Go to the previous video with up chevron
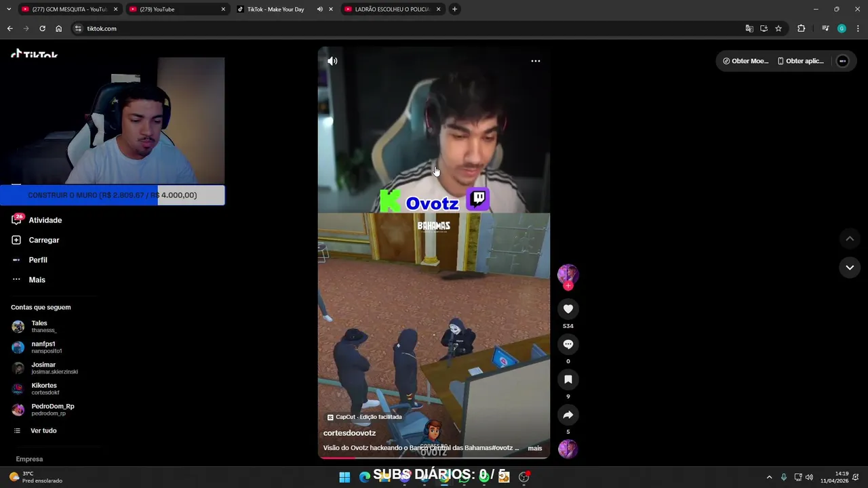868x488 pixels. point(850,239)
